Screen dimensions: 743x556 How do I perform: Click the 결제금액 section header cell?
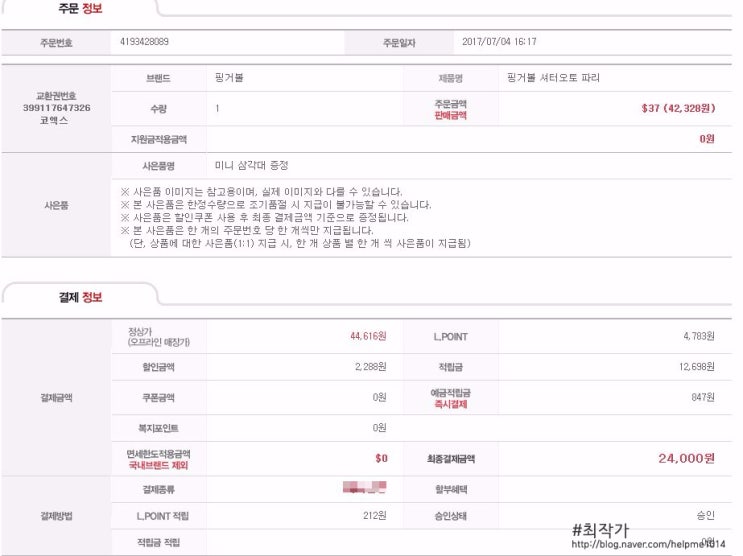click(x=56, y=398)
